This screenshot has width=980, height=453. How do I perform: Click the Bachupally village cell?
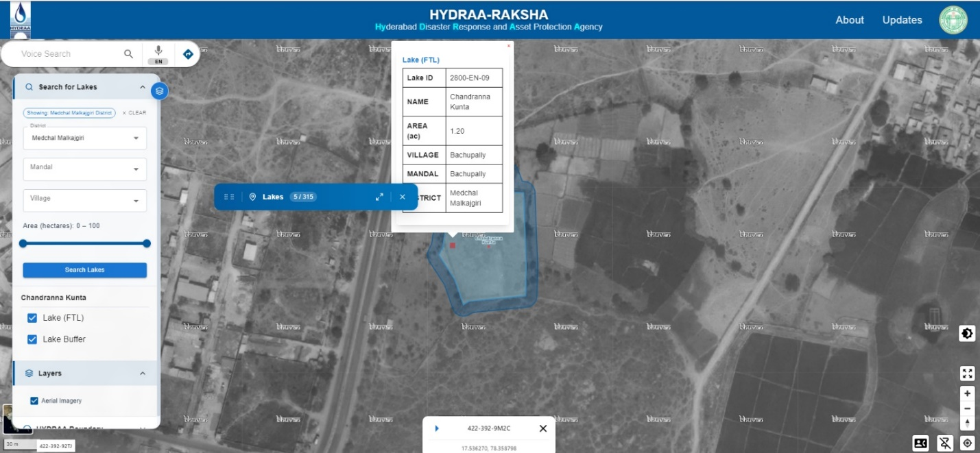point(474,155)
